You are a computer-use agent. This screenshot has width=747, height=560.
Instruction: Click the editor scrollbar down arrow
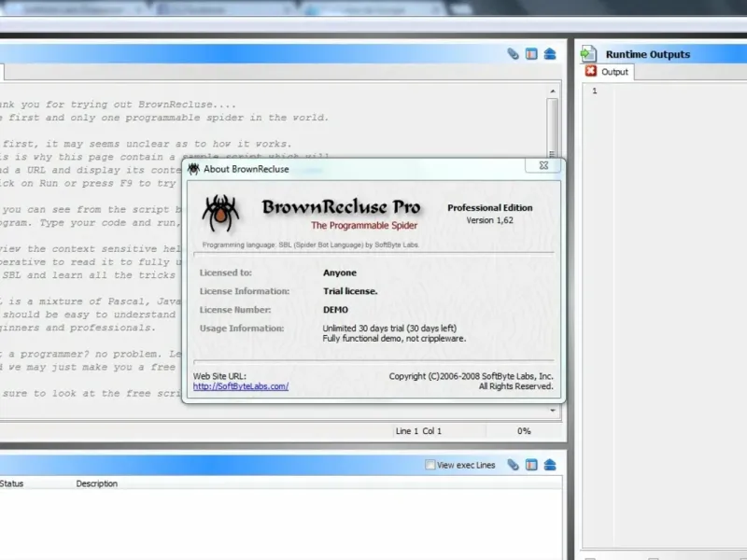click(x=553, y=410)
